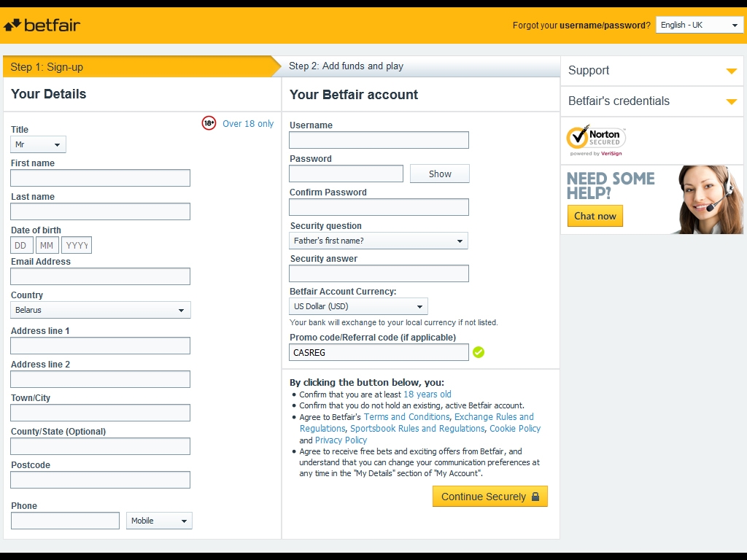
Task: Click the Norton Secured badge
Action: click(596, 141)
